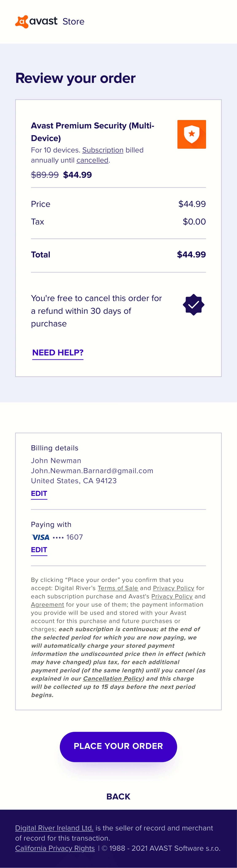237x868 pixels.
Task: Go back using the BACK button
Action: 118,796
